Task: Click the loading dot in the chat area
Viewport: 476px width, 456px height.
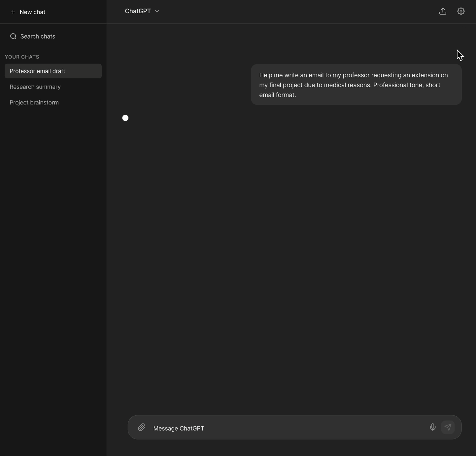Action: tap(125, 118)
